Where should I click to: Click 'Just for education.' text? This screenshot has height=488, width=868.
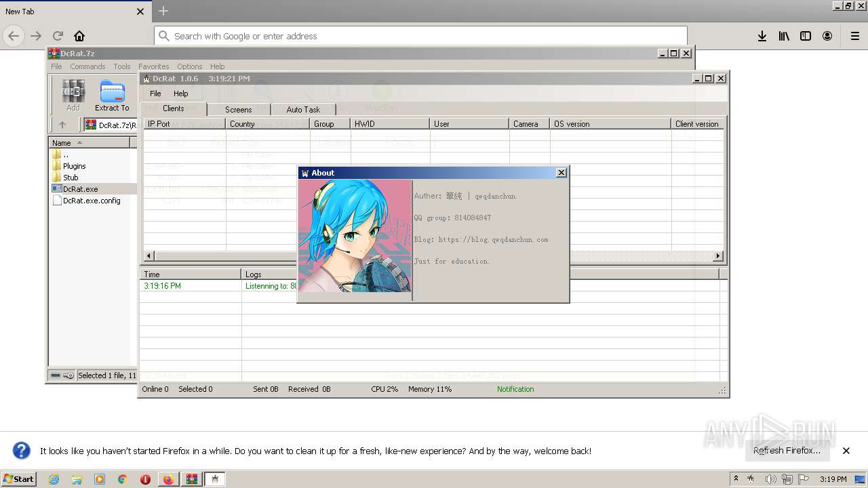coord(452,261)
